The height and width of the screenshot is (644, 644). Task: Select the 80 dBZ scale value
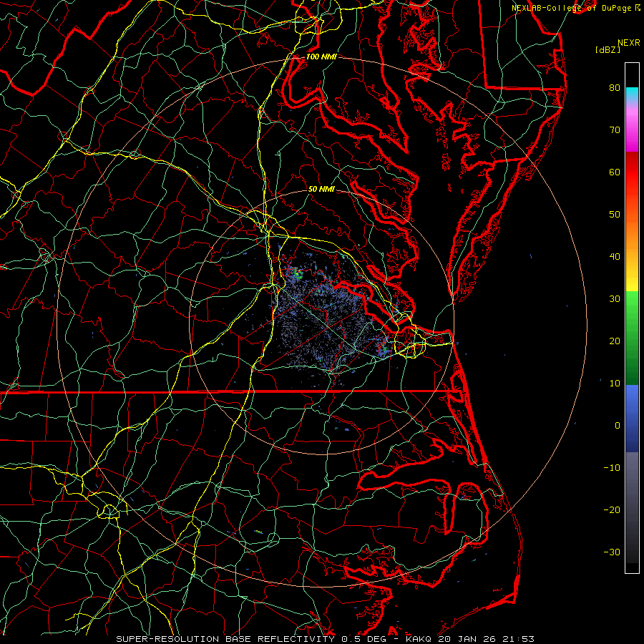point(614,88)
